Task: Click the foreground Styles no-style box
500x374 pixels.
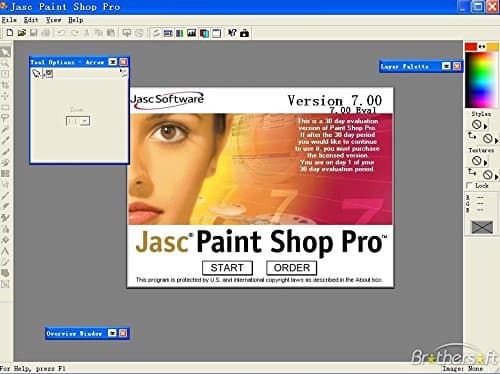Action: [x=477, y=125]
